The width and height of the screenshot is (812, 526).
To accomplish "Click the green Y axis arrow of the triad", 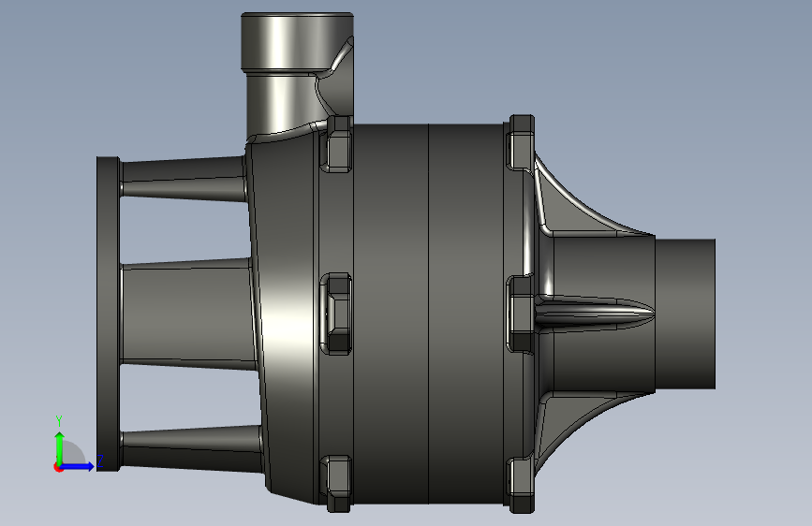I will point(60,448).
